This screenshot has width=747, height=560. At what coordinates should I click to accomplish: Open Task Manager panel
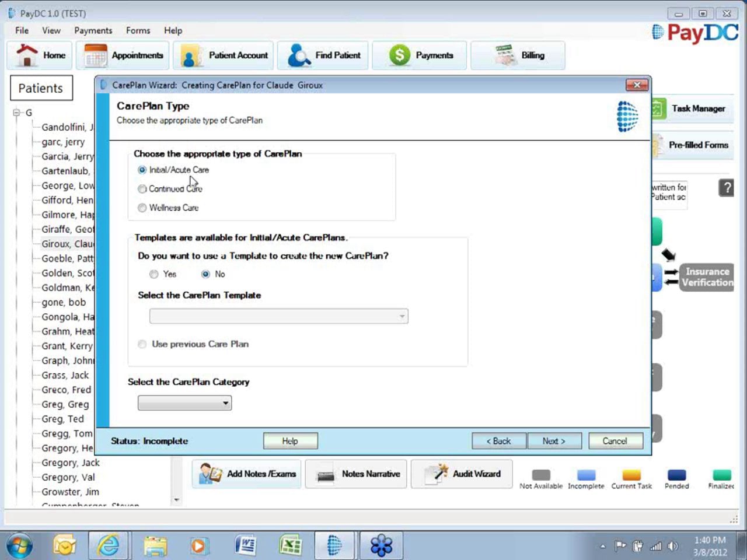(692, 108)
